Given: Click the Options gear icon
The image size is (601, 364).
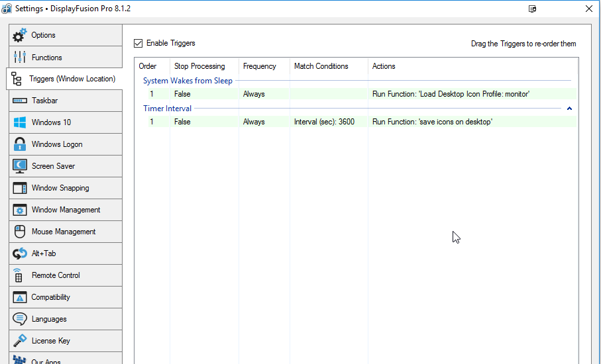Looking at the screenshot, I should click(x=20, y=35).
